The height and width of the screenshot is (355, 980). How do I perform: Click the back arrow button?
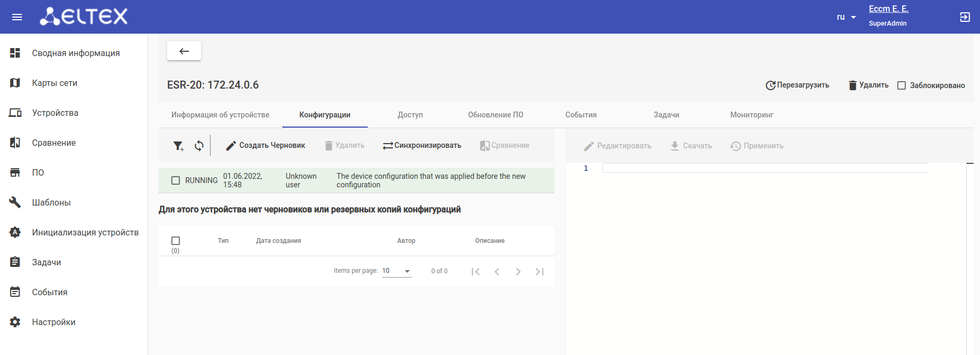click(x=184, y=51)
